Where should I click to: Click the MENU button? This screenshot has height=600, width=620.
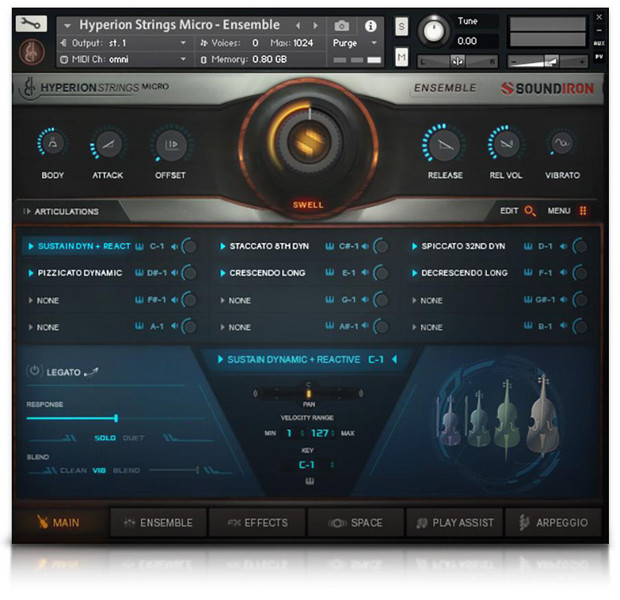point(559,211)
